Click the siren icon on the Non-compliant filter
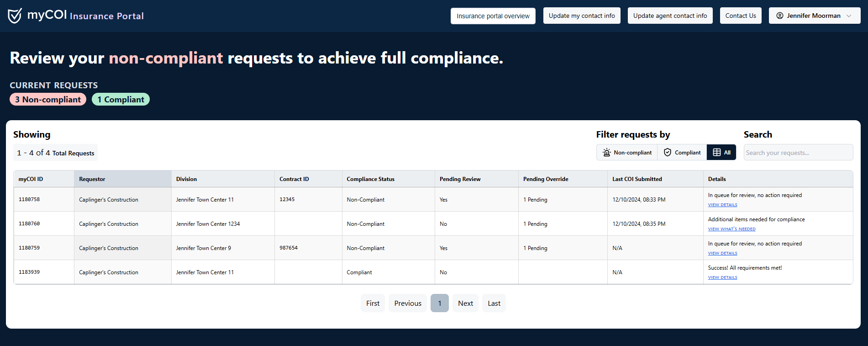Screen dimensions: 868x346 (x=607, y=152)
